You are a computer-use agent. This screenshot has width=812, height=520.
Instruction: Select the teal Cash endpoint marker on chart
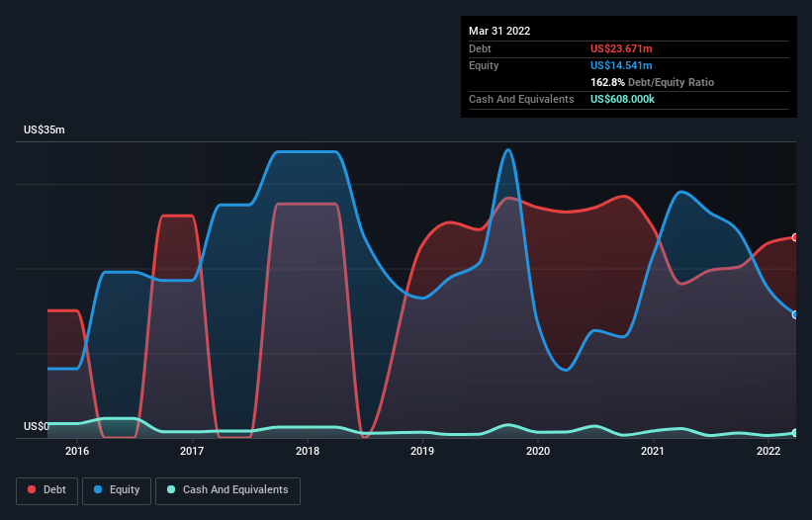pos(795,433)
